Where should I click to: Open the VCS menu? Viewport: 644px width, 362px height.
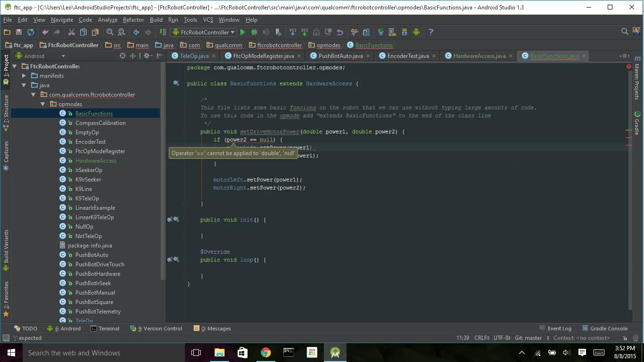[x=208, y=20]
